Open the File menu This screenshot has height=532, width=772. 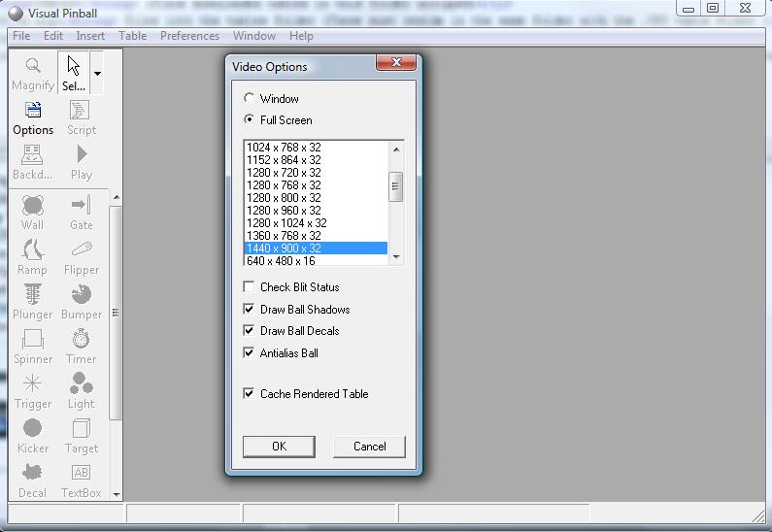click(x=21, y=36)
